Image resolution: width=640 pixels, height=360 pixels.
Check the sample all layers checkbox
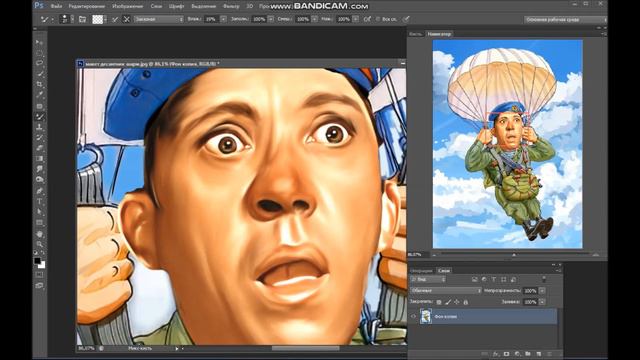[x=378, y=19]
